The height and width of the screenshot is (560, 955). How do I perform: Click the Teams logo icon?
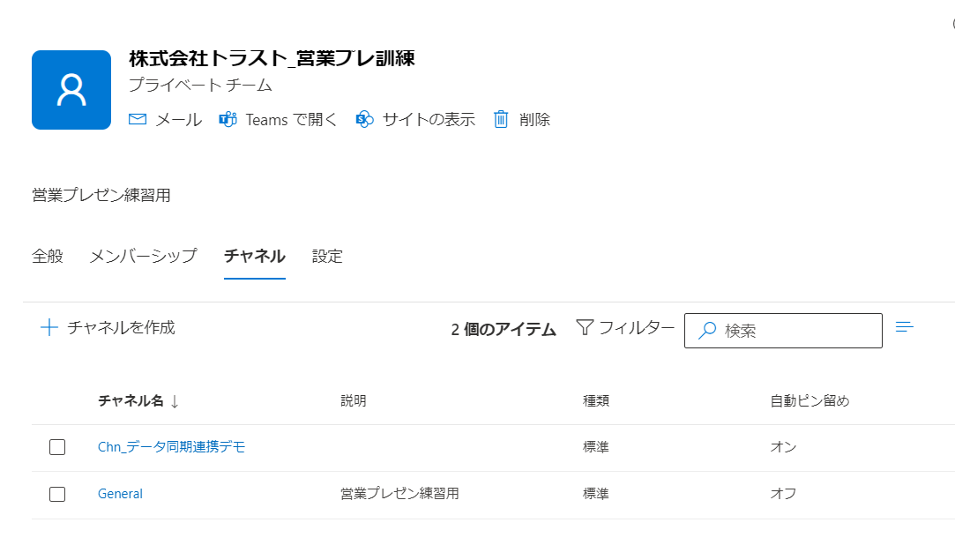click(228, 119)
